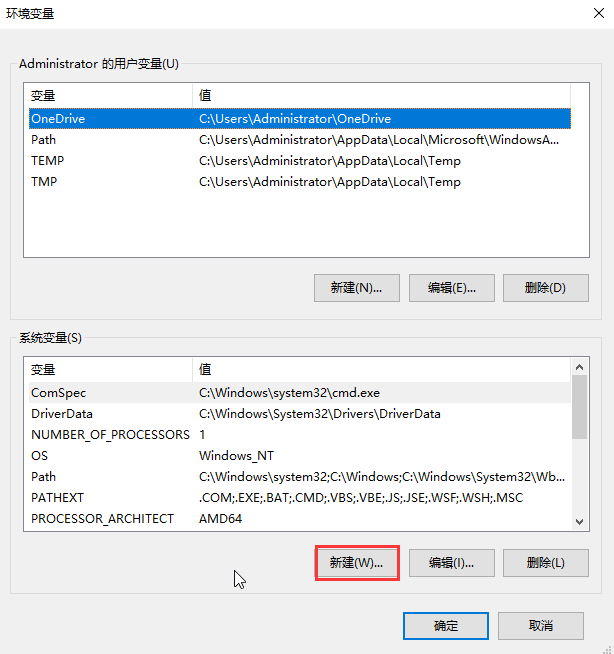
Task: Select the PROCESSOR_ARCHITECT variable
Action: coord(299,518)
